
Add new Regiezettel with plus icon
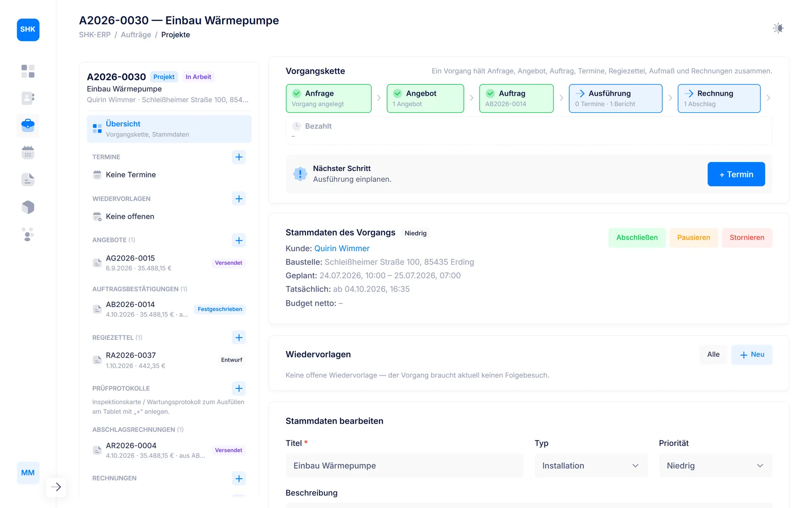pos(239,337)
